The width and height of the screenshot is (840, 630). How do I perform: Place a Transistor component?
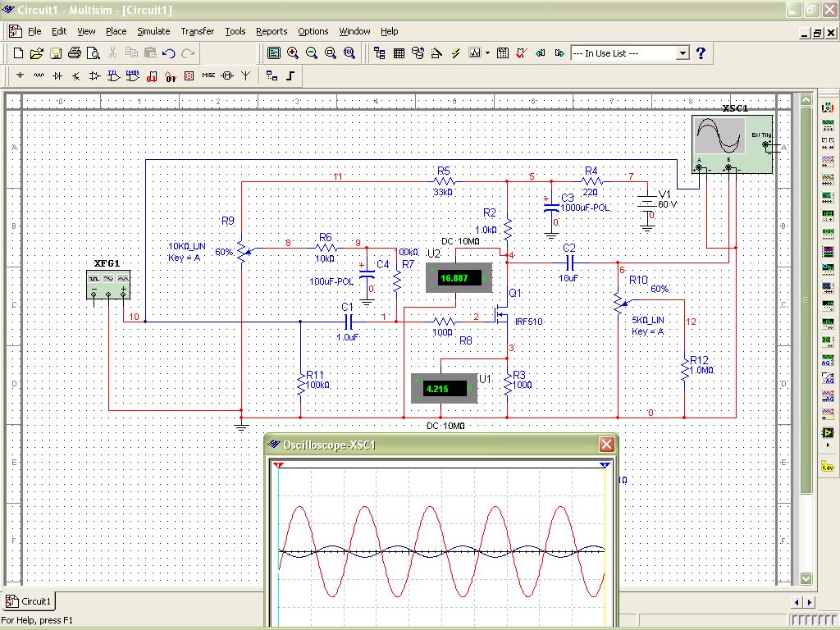click(76, 76)
